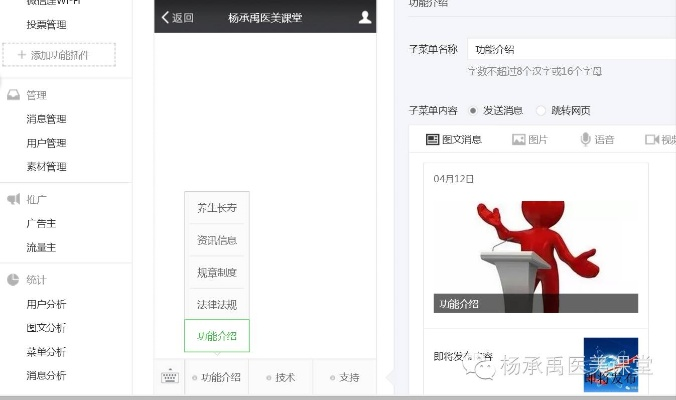Select 法律法规 submenu item in preview
Screen dimensions: 676x400
tap(217, 304)
